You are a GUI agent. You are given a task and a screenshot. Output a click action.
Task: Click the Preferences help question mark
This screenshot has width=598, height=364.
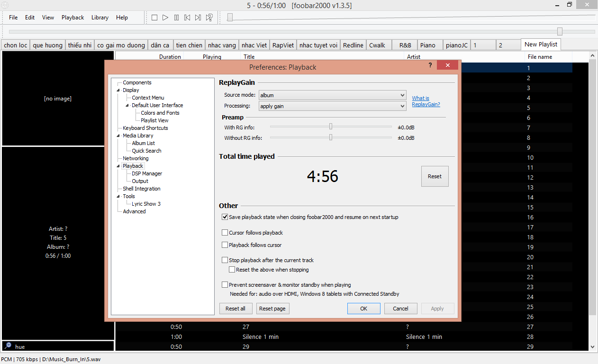click(430, 65)
